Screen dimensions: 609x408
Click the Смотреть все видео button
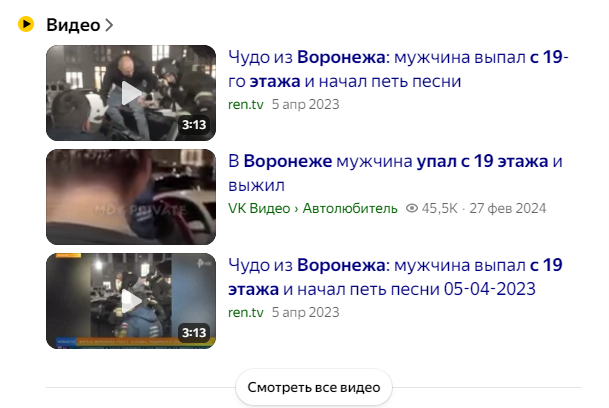click(314, 387)
